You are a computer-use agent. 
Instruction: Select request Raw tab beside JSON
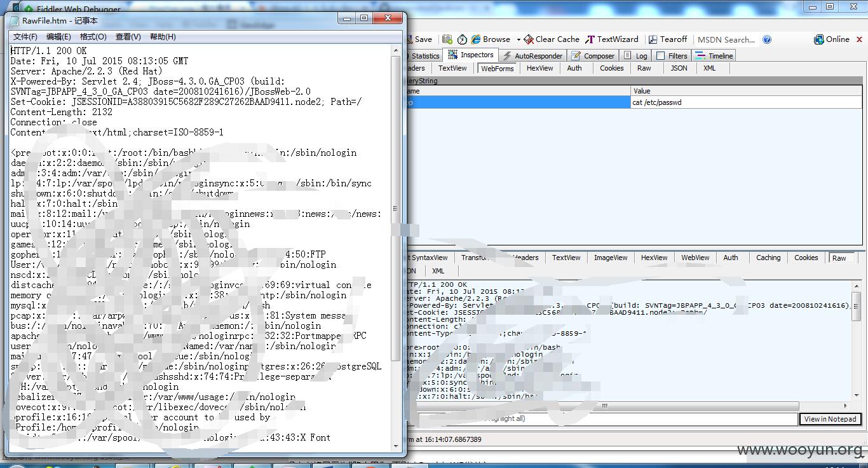tap(644, 68)
